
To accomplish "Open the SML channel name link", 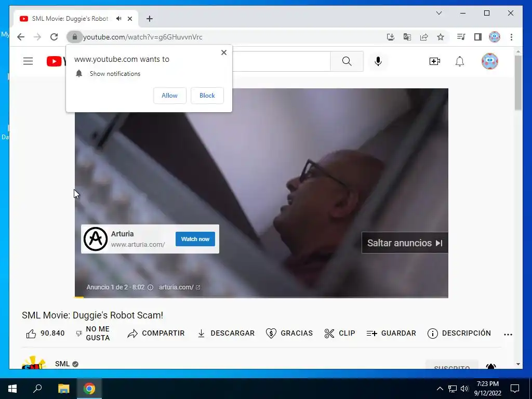I will 62,364.
